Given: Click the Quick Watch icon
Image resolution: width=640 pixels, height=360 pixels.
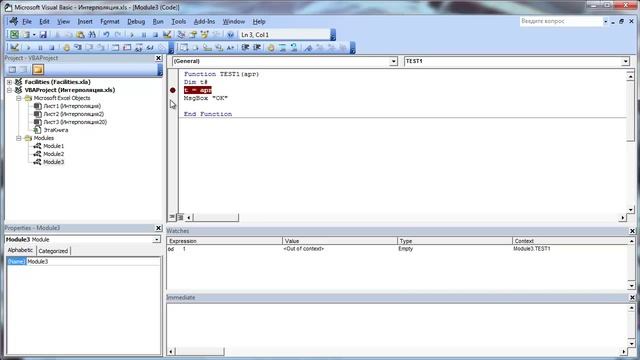Looking at the screenshot, I should (x=150, y=48).
